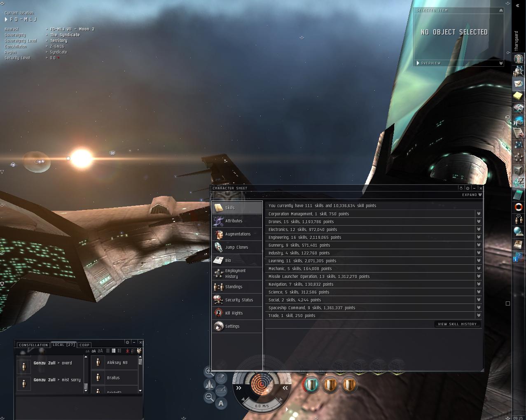Image resolution: width=526 pixels, height=420 pixels.
Task: Collapse the sidebar with double arrow
Action: (x=518, y=6)
